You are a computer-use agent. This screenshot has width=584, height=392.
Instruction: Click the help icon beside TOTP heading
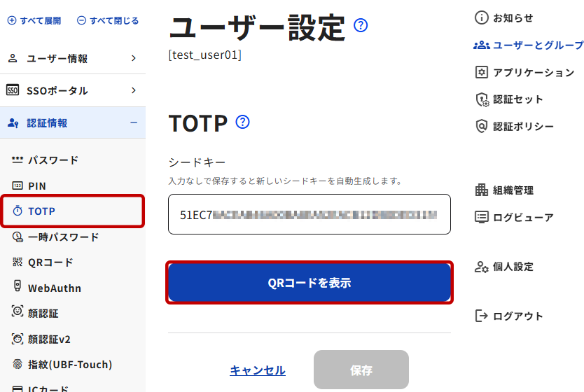[x=243, y=122]
